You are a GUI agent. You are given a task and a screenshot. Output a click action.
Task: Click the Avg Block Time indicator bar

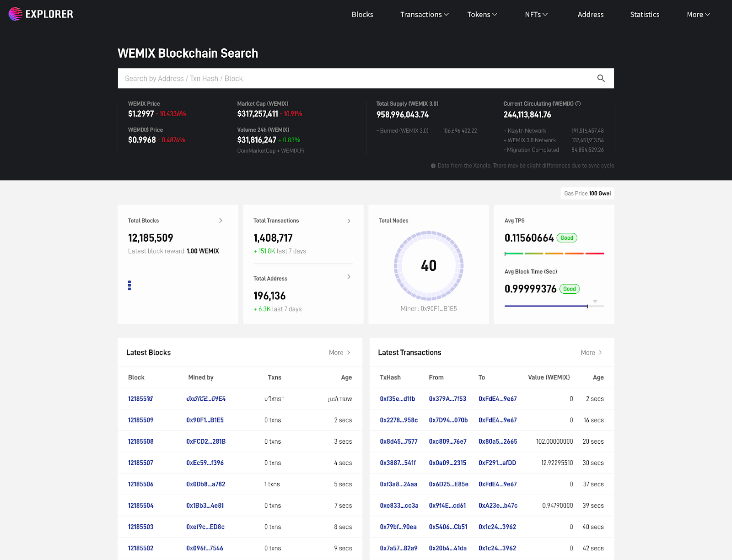[x=554, y=305]
